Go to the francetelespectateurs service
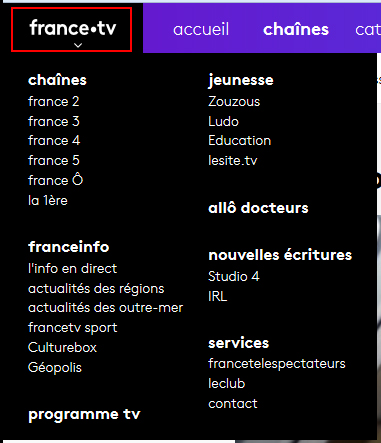The image size is (381, 443). 277,363
